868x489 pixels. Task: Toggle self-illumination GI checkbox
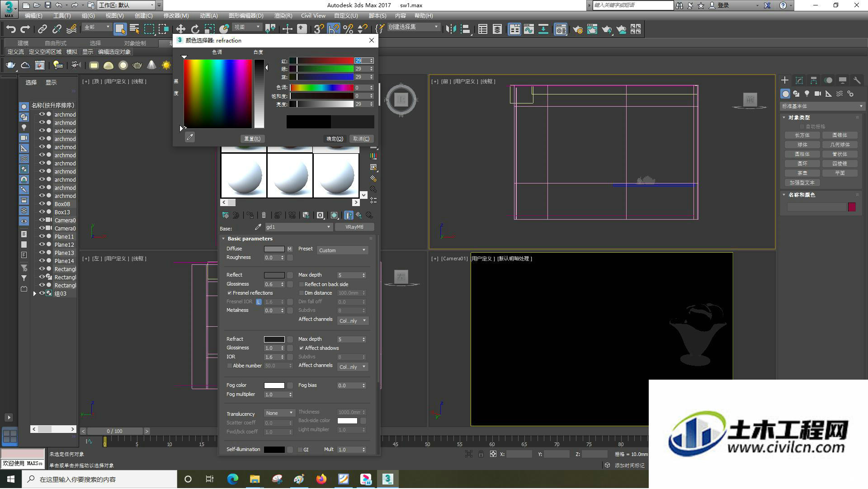[x=300, y=450]
